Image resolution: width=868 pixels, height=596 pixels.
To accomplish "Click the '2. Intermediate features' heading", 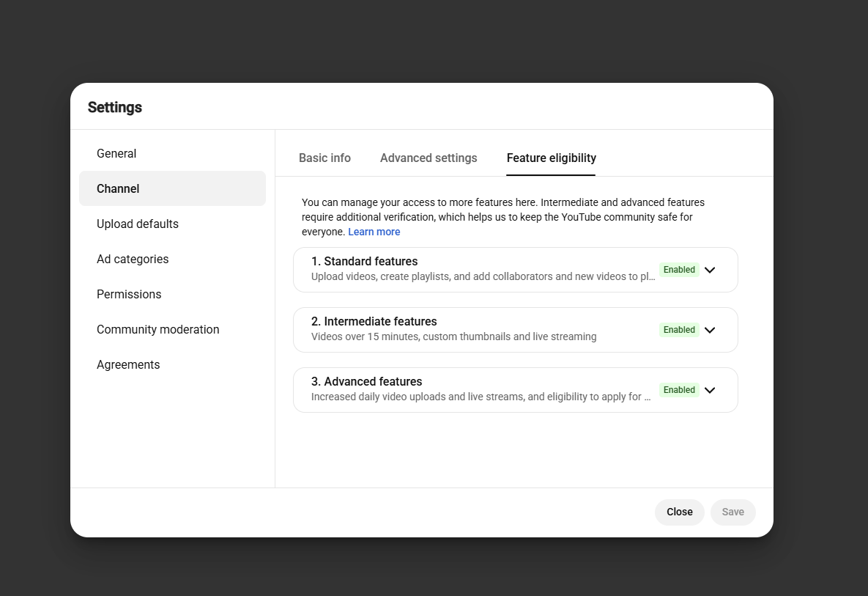I will [x=374, y=321].
